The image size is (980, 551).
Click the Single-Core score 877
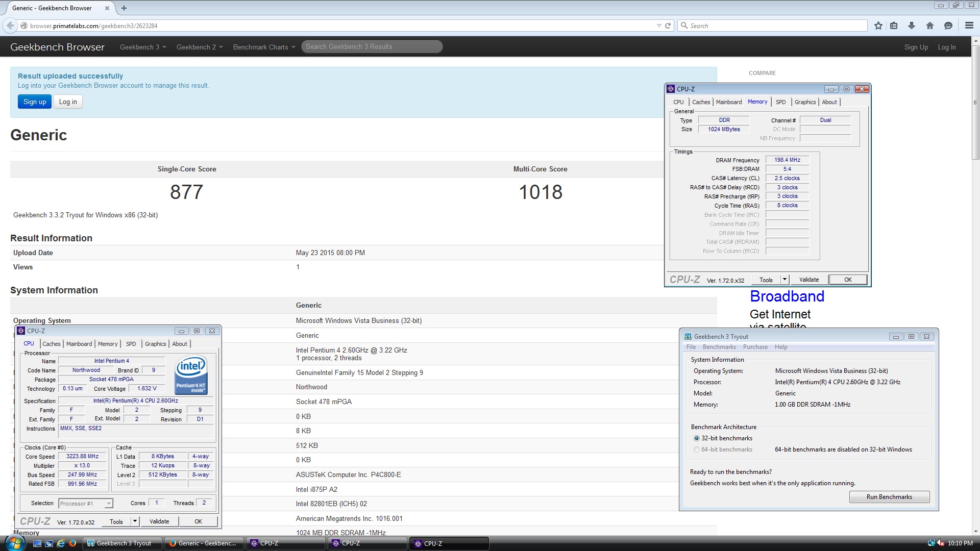coord(187,192)
